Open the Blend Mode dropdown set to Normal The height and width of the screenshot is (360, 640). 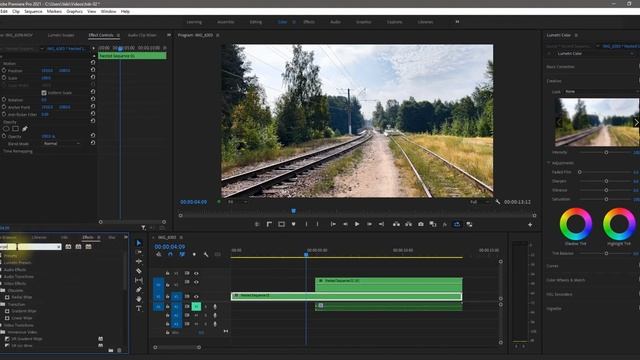pos(61,144)
